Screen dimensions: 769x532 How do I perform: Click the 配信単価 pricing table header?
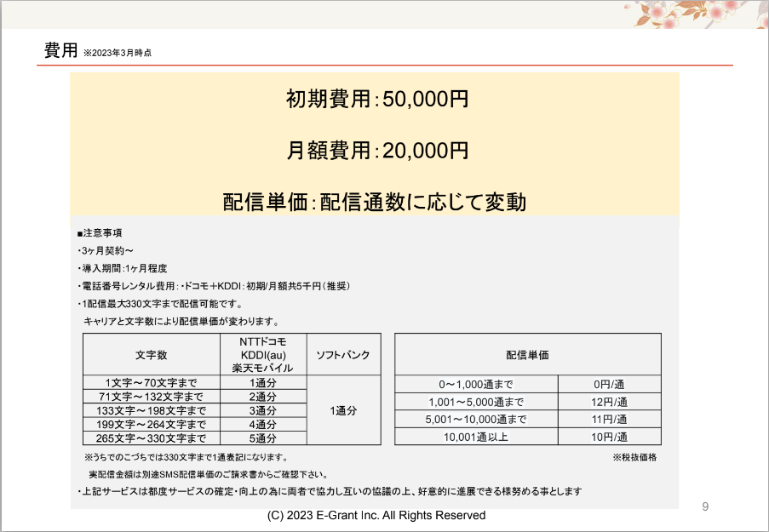[x=527, y=354]
